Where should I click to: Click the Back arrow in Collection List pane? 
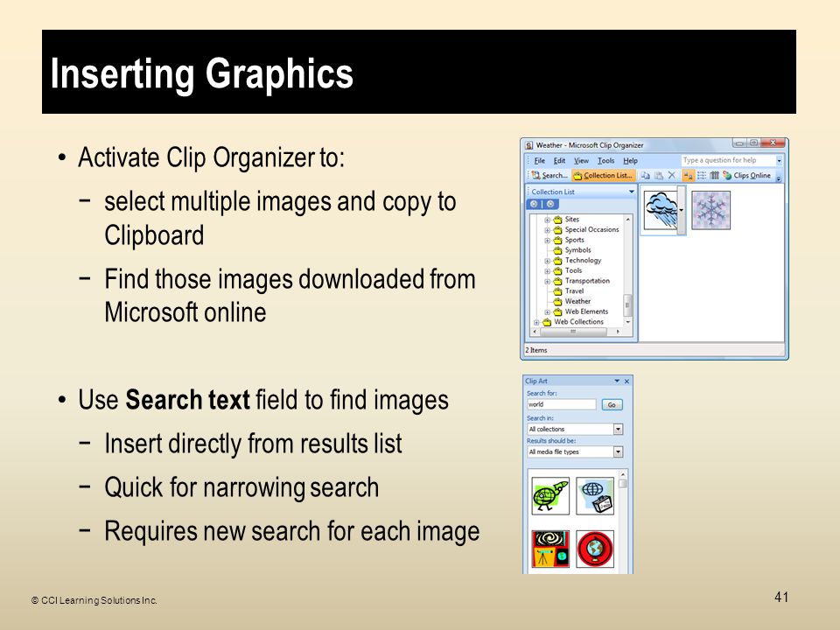[x=534, y=204]
